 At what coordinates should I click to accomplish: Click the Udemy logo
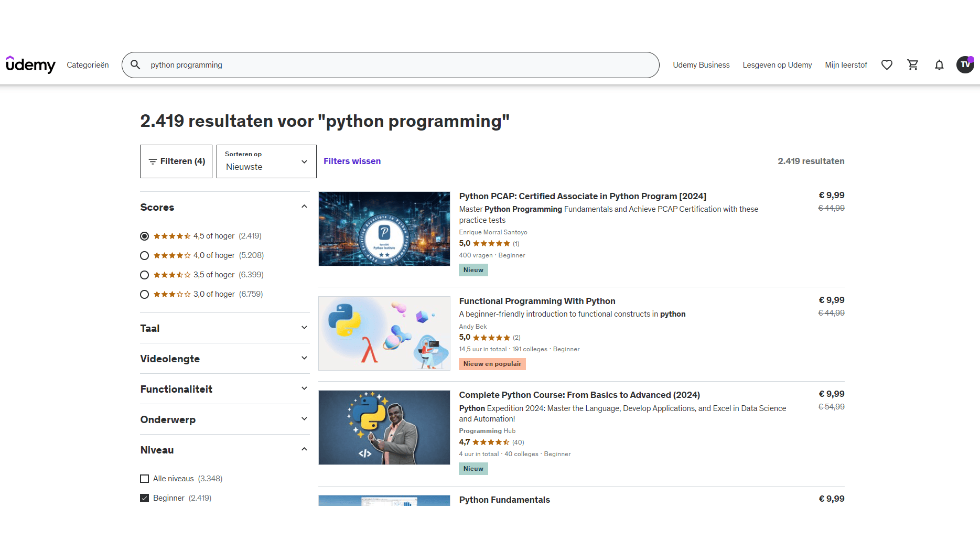tap(30, 64)
